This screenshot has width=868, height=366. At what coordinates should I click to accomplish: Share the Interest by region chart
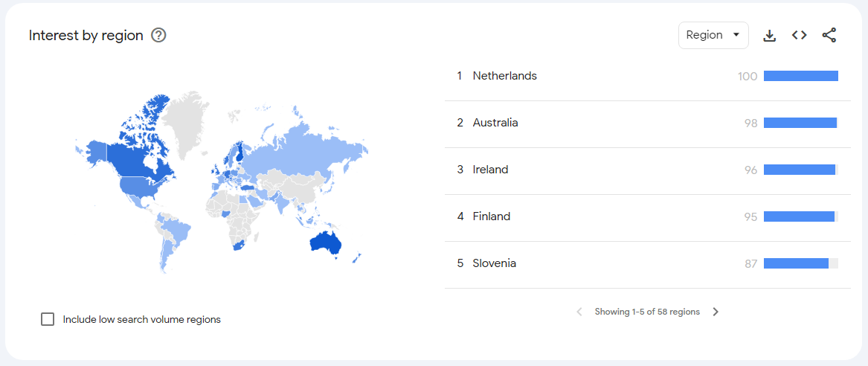[x=829, y=36]
